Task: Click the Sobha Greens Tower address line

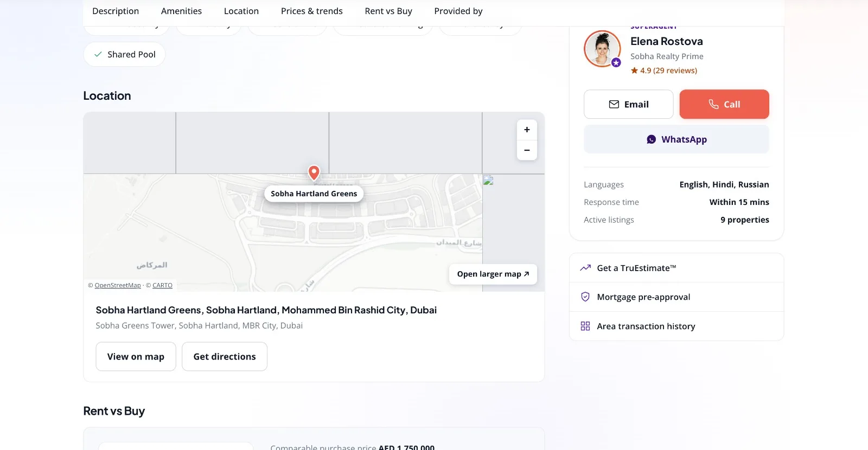Action: (x=199, y=326)
